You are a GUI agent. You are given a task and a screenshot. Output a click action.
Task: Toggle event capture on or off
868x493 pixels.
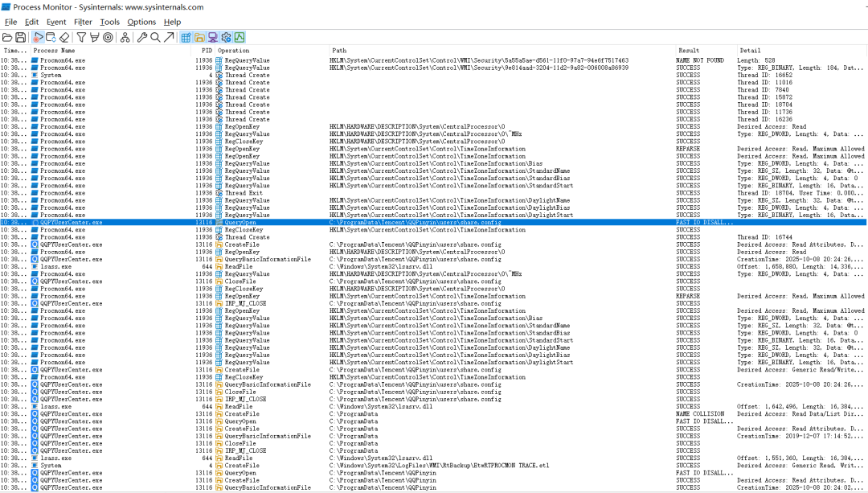pos(37,37)
